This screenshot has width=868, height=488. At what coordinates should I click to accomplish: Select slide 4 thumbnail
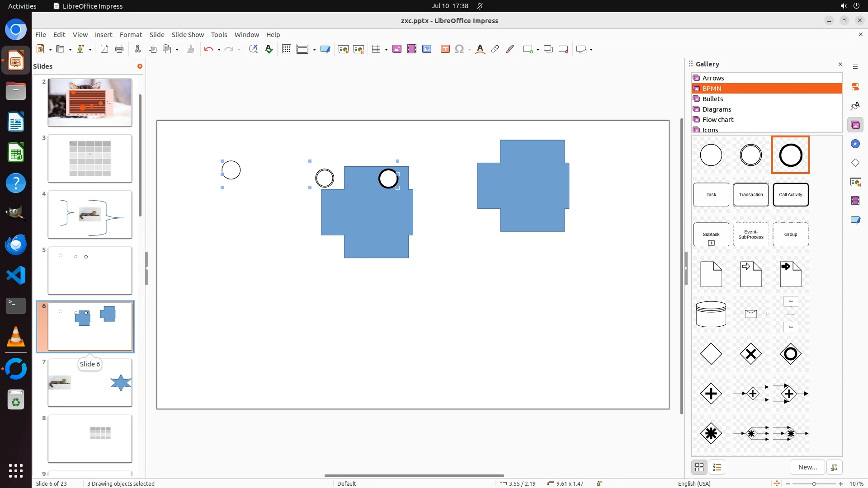tap(90, 215)
